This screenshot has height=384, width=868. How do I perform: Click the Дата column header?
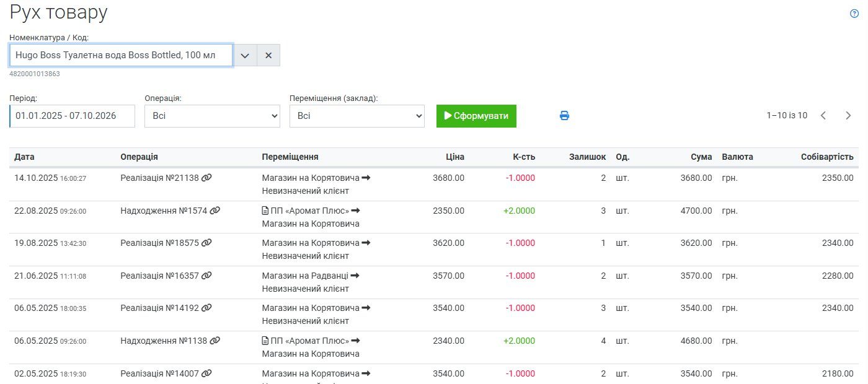(x=24, y=157)
